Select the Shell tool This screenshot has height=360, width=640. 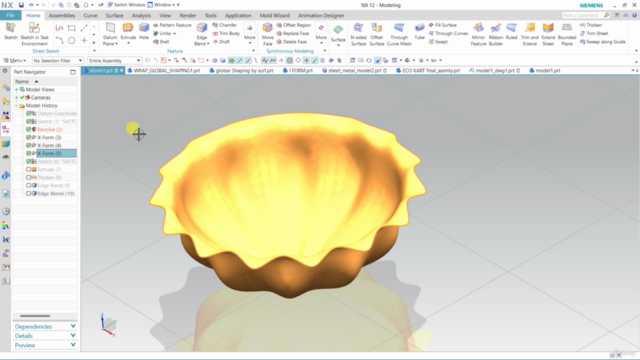coord(161,42)
